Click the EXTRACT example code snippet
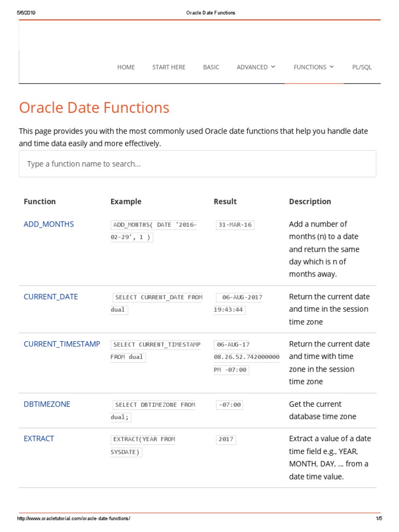Screen dimensions: 399x532 [x=143, y=445]
